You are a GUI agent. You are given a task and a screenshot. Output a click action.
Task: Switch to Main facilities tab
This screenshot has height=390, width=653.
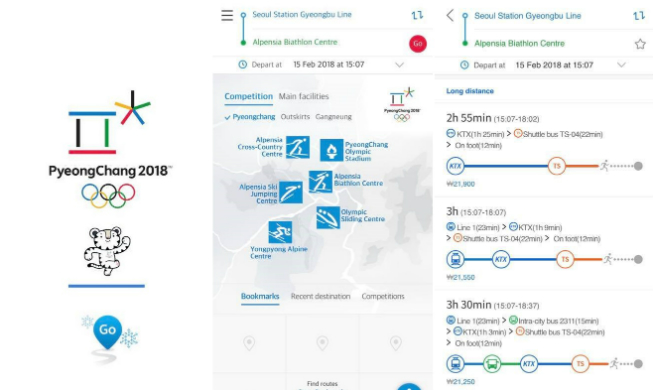click(x=304, y=96)
